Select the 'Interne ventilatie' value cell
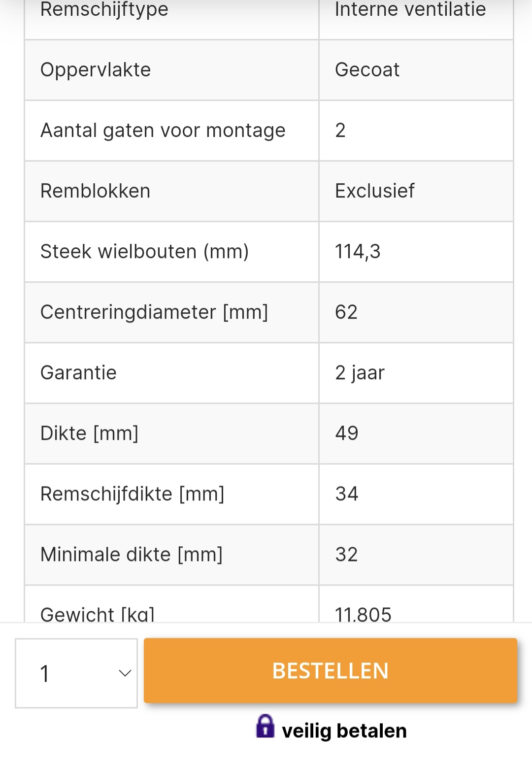 coord(410,10)
